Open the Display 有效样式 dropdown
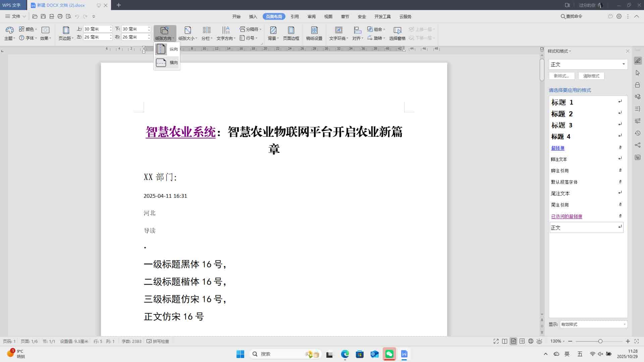The image size is (644, 362). [593, 324]
